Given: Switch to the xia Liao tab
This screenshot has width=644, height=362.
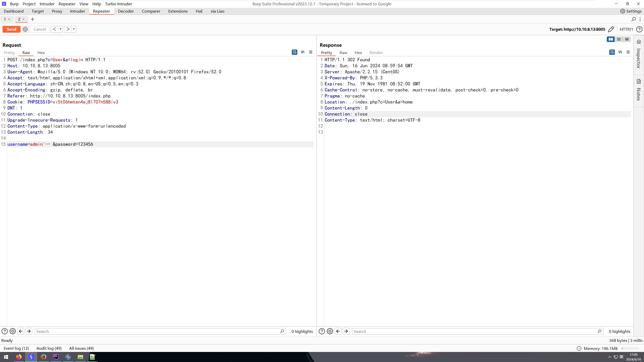Looking at the screenshot, I should tap(217, 11).
